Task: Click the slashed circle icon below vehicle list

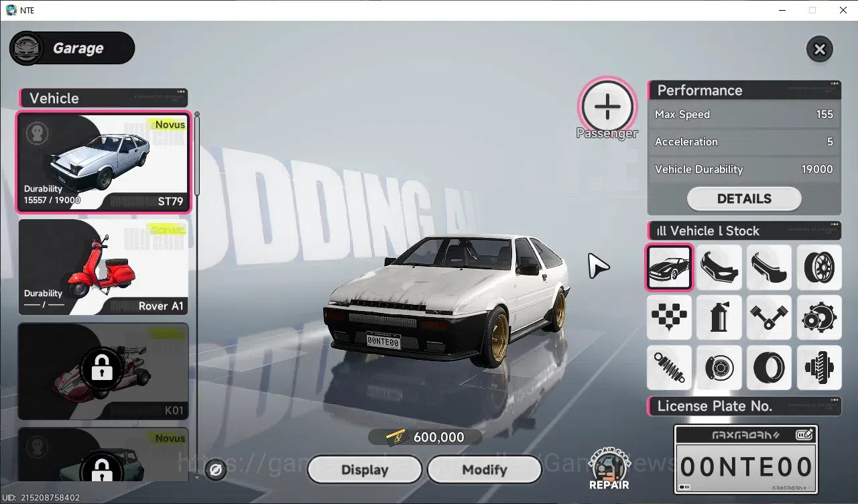Action: (216, 470)
